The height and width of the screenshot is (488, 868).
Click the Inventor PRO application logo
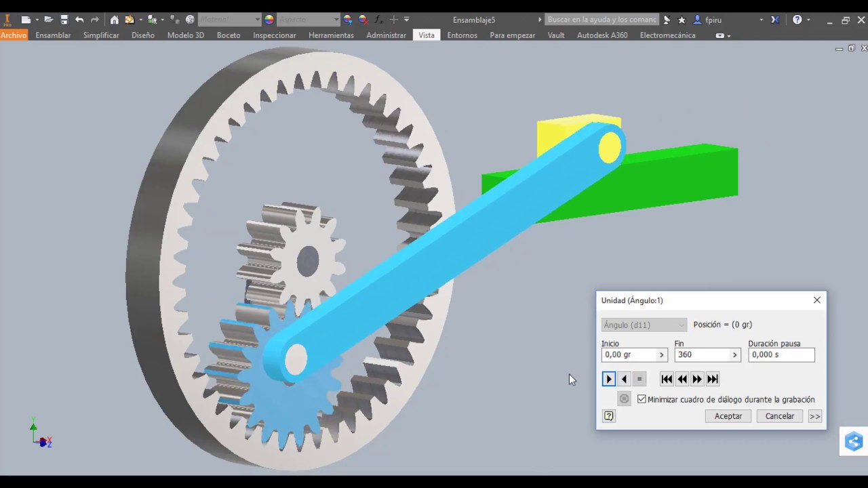click(x=8, y=20)
